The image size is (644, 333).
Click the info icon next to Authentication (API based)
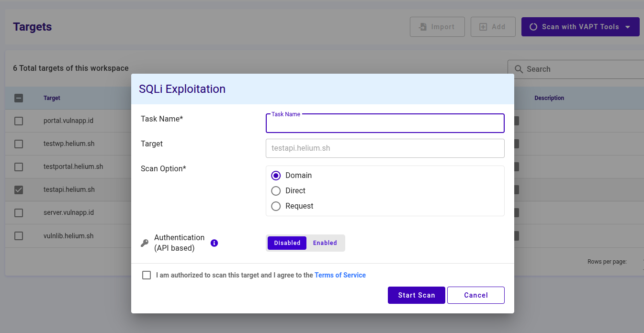(x=214, y=243)
